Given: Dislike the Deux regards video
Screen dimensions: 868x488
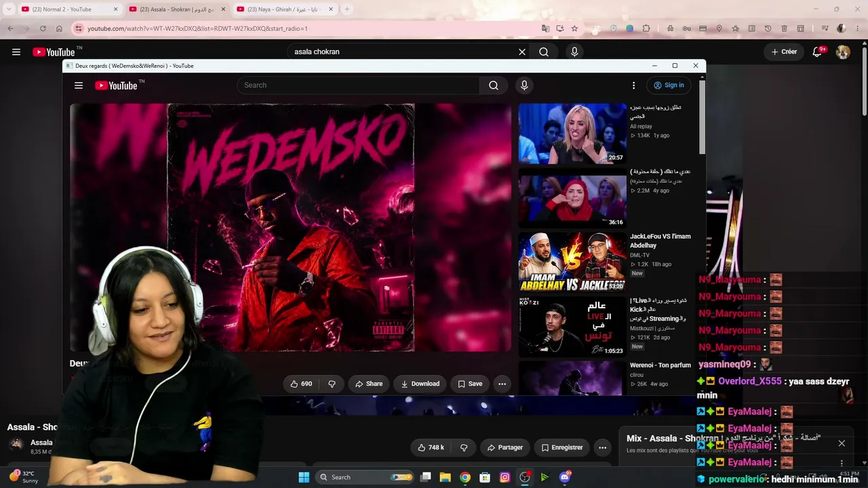Looking at the screenshot, I should [332, 384].
